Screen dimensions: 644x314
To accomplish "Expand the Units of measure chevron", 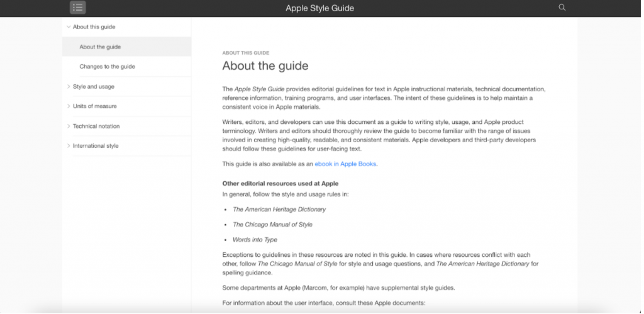I will pos(69,106).
